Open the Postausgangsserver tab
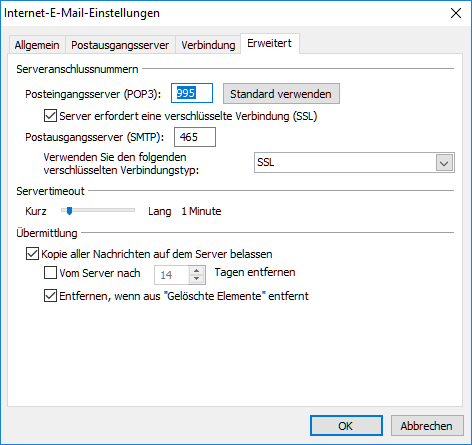This screenshot has height=445, width=472. coord(120,45)
